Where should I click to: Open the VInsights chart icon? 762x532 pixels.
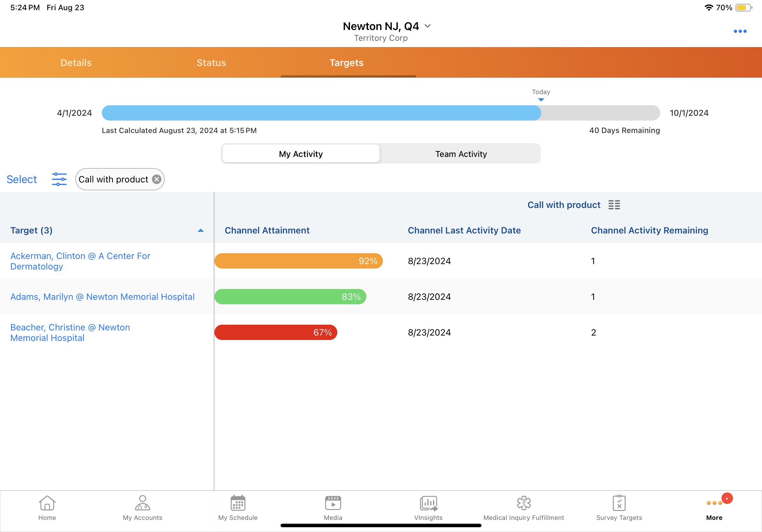[428, 504]
